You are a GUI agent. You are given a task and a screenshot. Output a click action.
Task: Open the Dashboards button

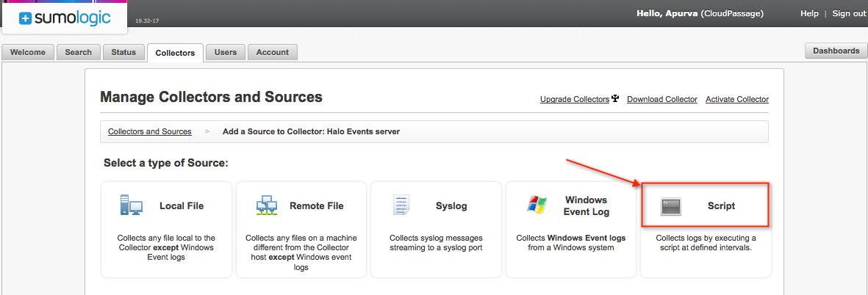pyautogui.click(x=836, y=51)
